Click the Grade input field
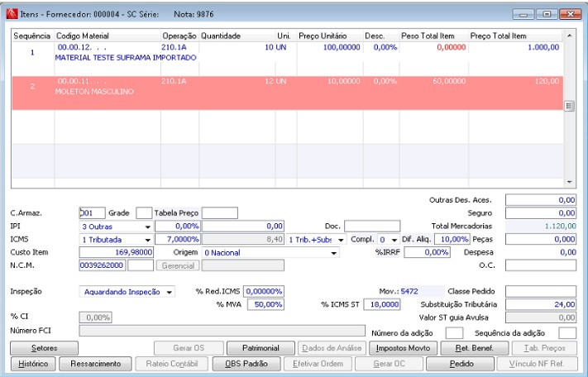This screenshot has width=588, height=377. tap(144, 212)
